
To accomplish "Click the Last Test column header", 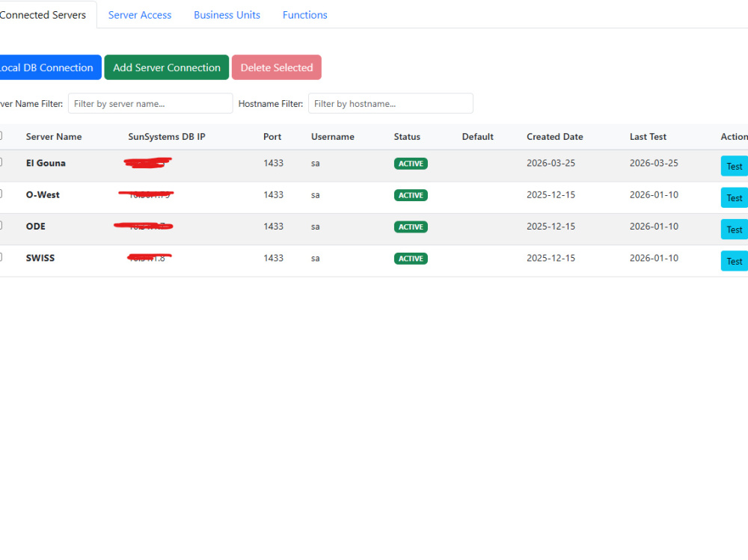I will (648, 136).
